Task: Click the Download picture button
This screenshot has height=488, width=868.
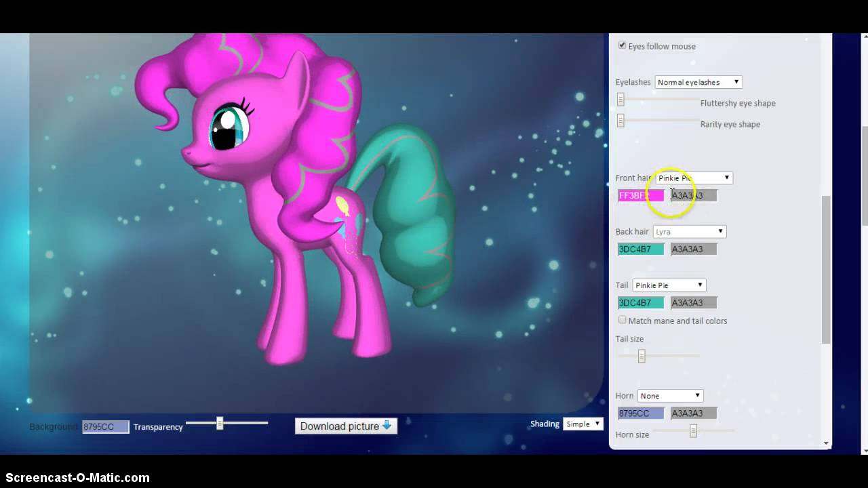Action: (346, 426)
